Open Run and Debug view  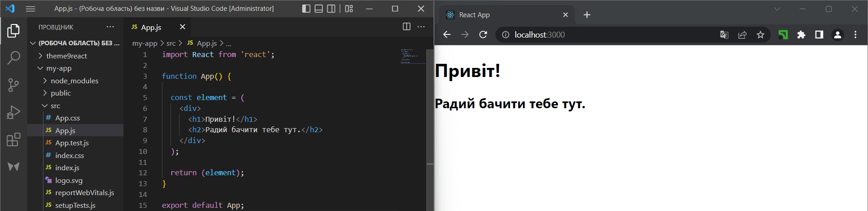(14, 112)
